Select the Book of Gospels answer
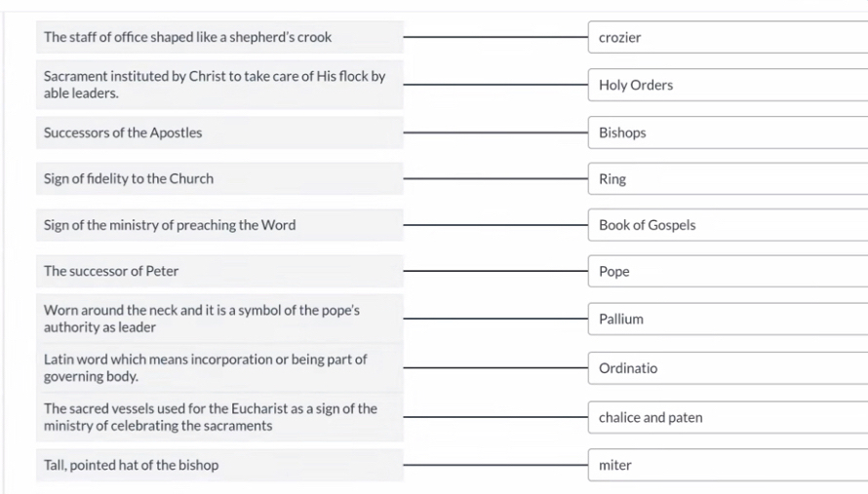 [728, 225]
